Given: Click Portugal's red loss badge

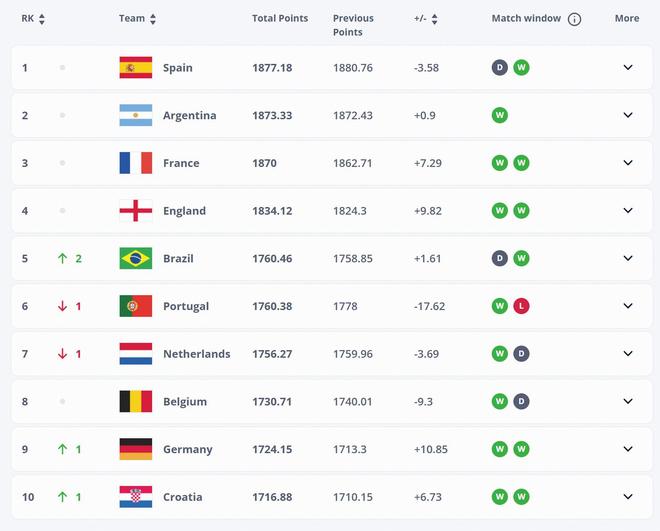Looking at the screenshot, I should click(x=521, y=306).
